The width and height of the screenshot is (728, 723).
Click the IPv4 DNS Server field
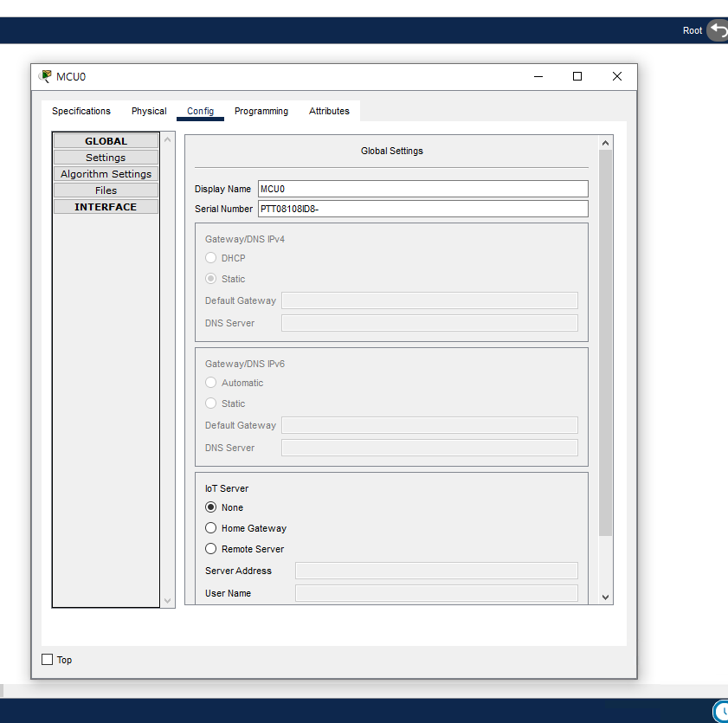click(429, 323)
